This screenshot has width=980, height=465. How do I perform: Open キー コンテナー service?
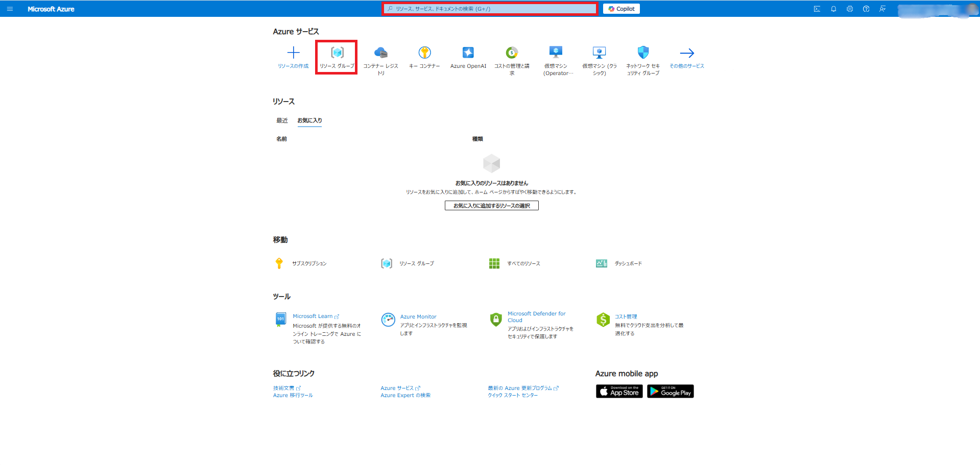(x=424, y=57)
